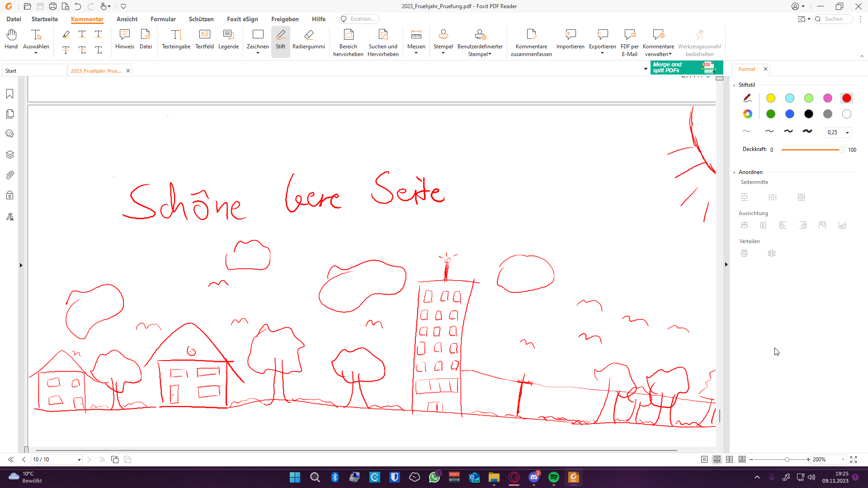Image resolution: width=868 pixels, height=488 pixels.
Task: Click the Merge and split PDFs banner
Action: click(686, 68)
